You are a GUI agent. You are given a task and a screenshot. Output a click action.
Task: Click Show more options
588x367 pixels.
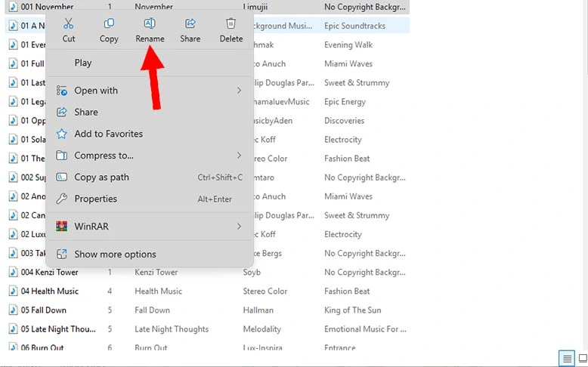pyautogui.click(x=115, y=254)
